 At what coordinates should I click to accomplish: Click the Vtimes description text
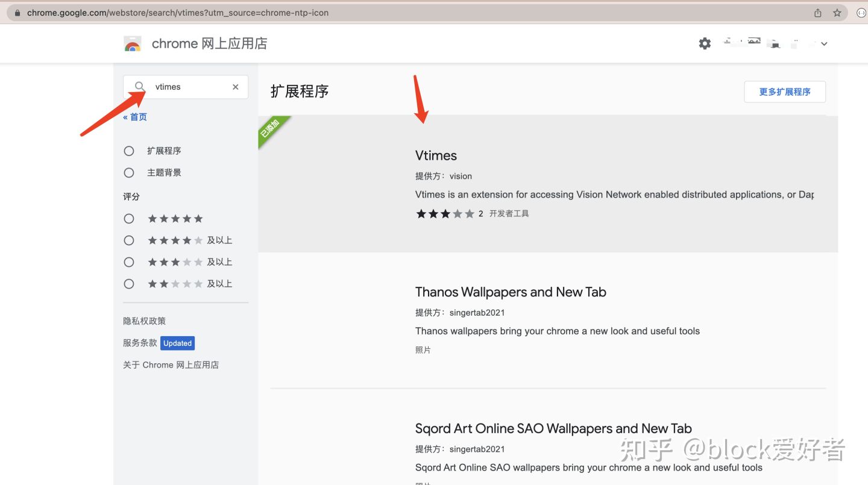614,195
